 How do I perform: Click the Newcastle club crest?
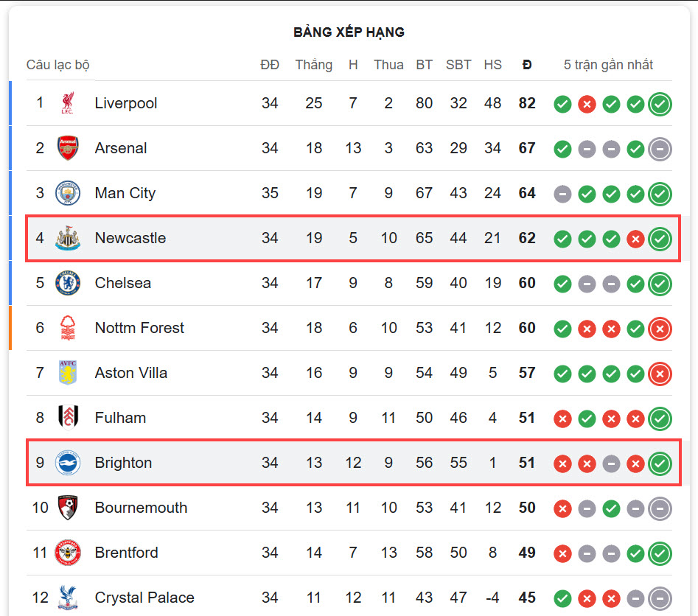68,238
